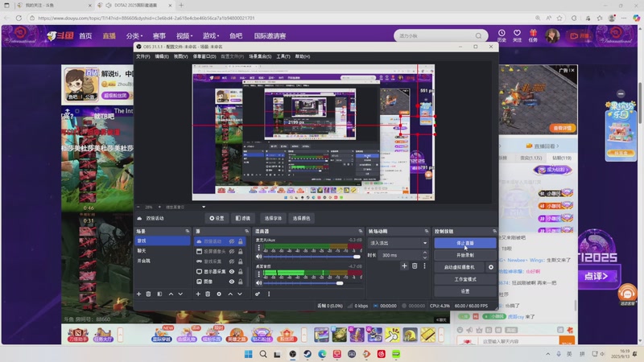Screen dimensions: 644x362
Task: Open scene filters icon in Scenes panel
Action: [x=159, y=294]
